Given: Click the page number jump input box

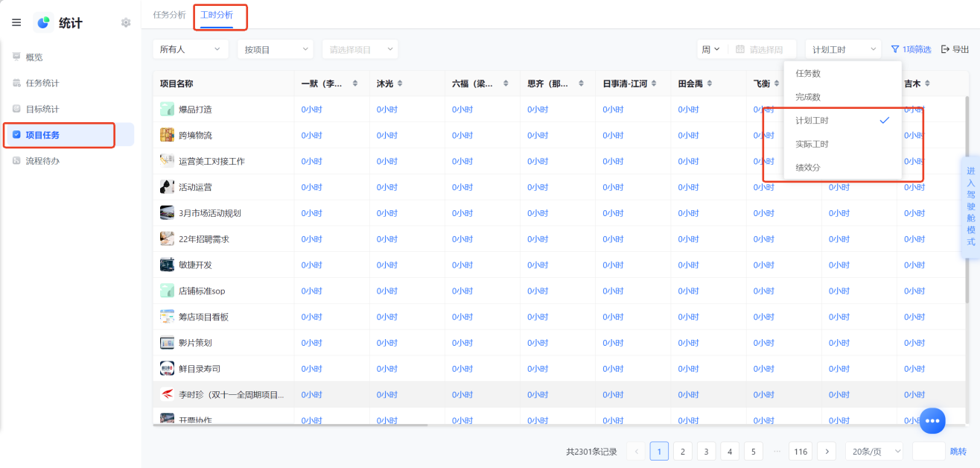Looking at the screenshot, I should (x=929, y=451).
